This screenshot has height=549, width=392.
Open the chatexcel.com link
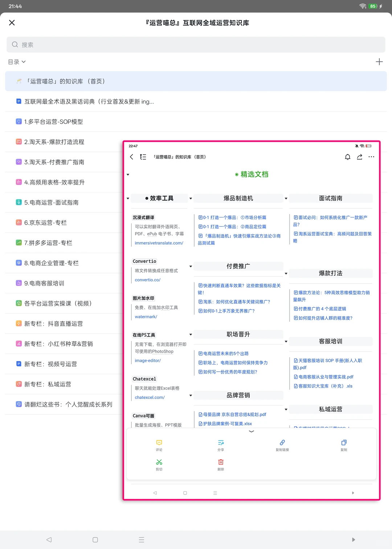coord(149,397)
